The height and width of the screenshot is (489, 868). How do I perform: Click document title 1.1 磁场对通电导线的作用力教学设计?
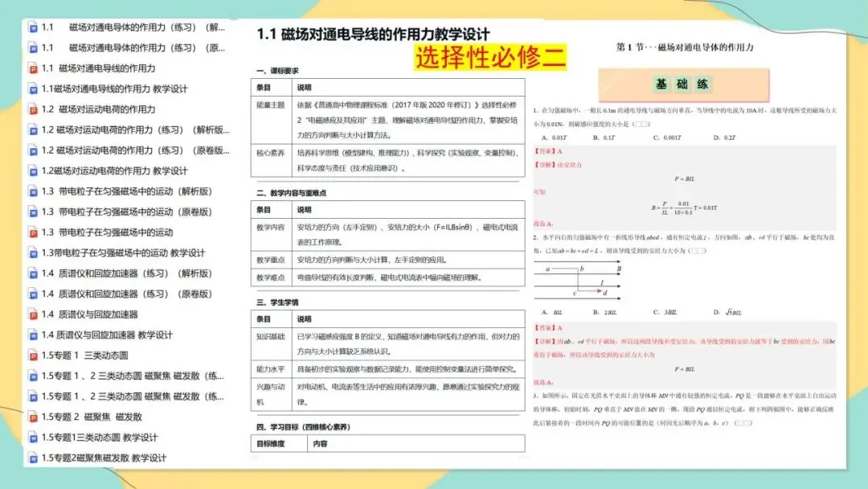pos(373,35)
